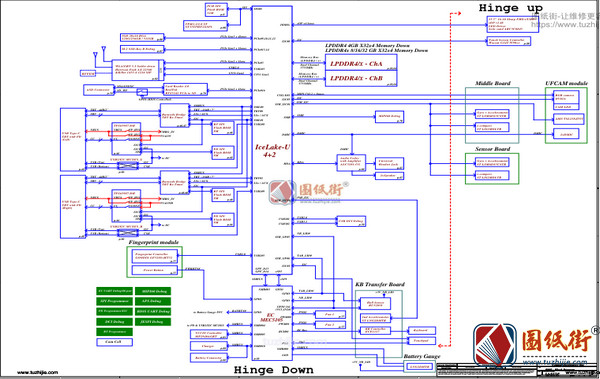The height and width of the screenshot is (379, 600).
Task: Select the Fingerprint module group box
Action: tap(155, 262)
